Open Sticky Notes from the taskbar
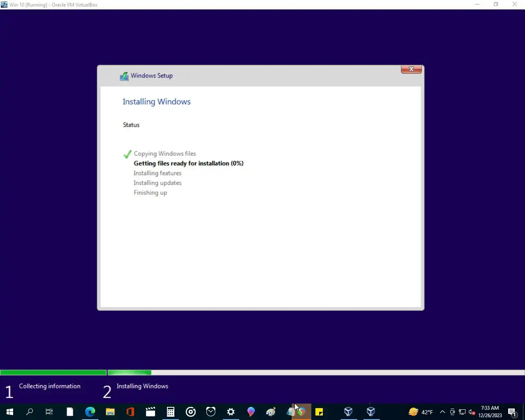This screenshot has width=525, height=420. point(319,412)
